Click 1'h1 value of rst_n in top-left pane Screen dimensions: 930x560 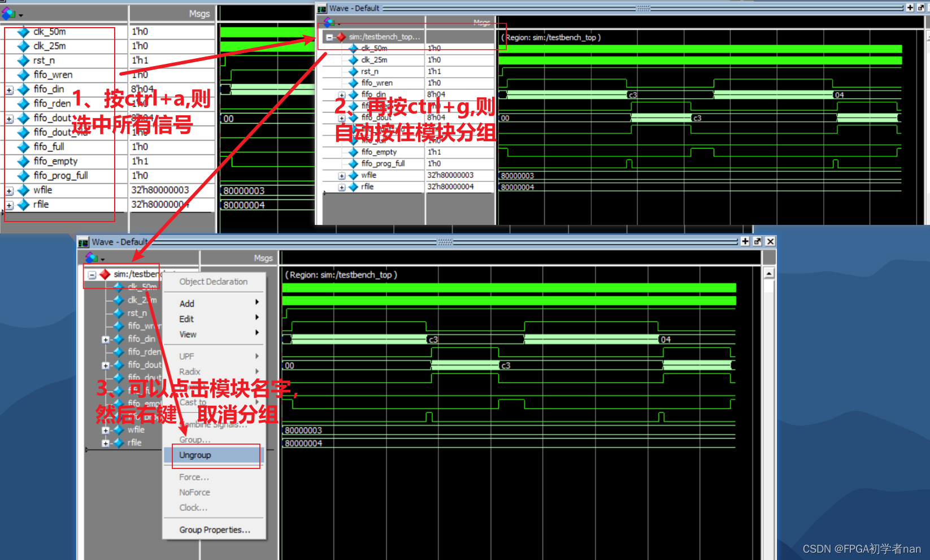140,60
